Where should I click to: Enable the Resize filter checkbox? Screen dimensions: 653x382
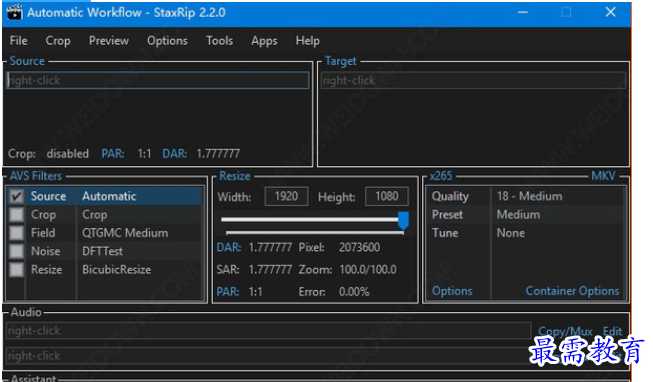tap(16, 270)
